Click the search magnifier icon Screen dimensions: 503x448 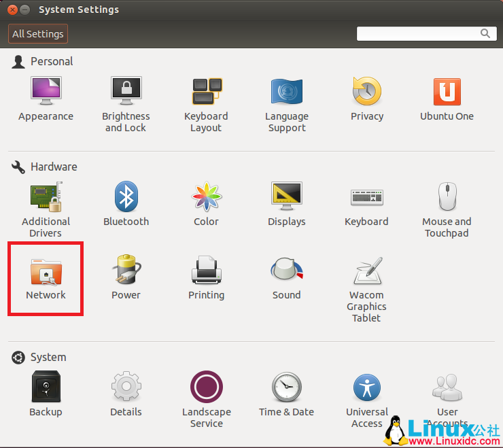coord(485,33)
